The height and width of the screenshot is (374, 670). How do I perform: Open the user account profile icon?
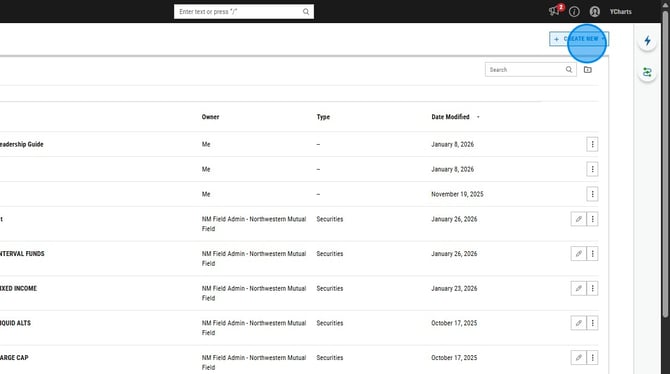tap(595, 12)
